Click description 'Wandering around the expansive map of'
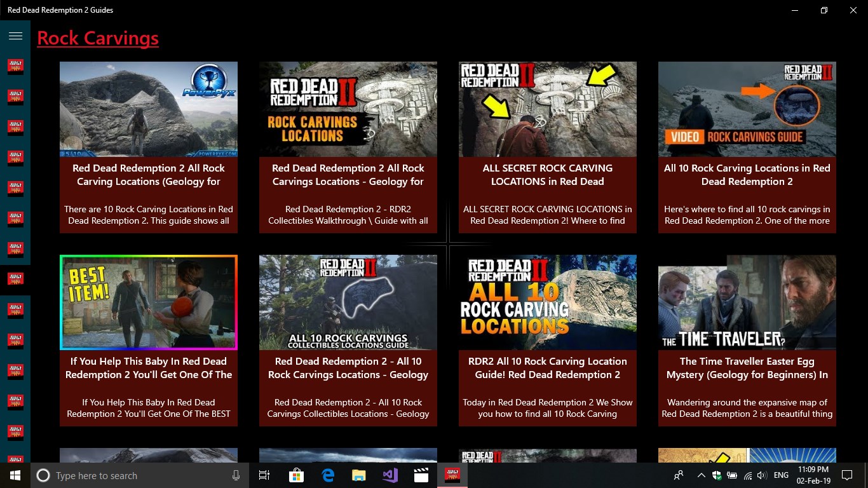Screen dimensions: 868x488 [x=747, y=402]
